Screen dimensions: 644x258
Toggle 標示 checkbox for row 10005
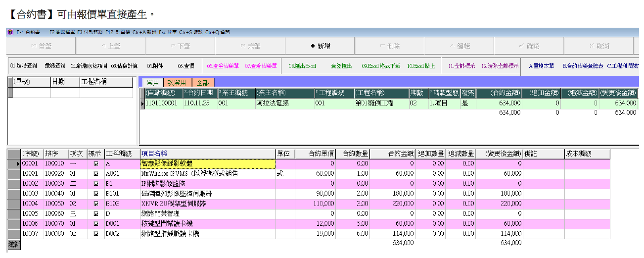pyautogui.click(x=95, y=214)
